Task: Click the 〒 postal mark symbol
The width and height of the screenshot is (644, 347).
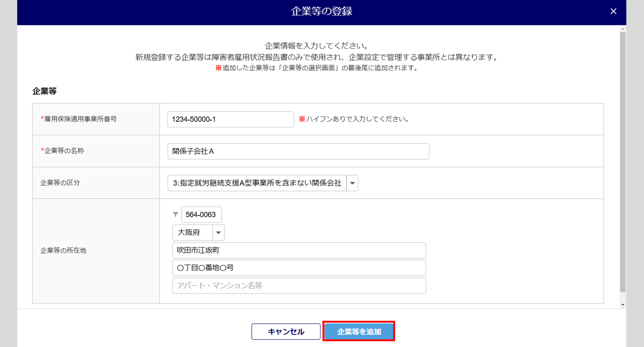Action: click(x=175, y=215)
